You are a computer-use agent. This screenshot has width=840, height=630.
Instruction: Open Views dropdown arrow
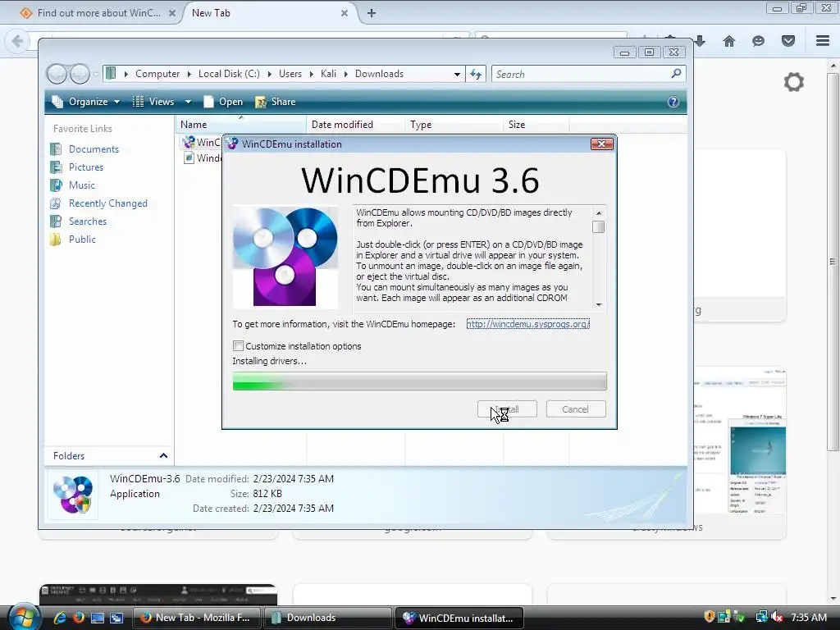tap(188, 102)
